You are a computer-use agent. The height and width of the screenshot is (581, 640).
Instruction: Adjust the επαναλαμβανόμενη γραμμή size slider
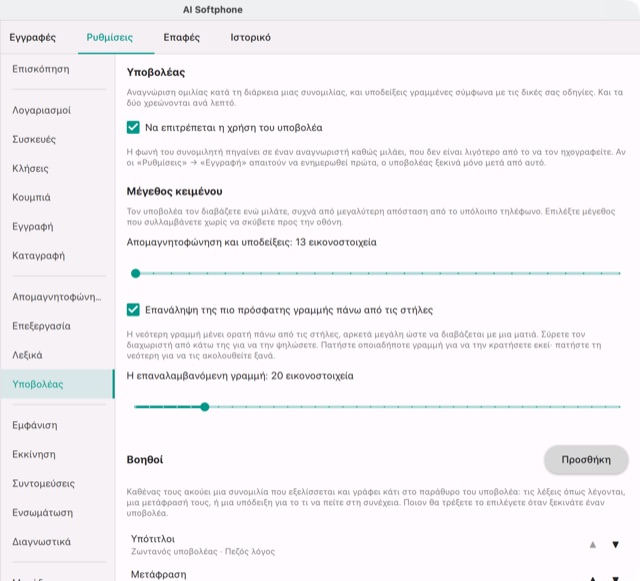click(x=378, y=407)
